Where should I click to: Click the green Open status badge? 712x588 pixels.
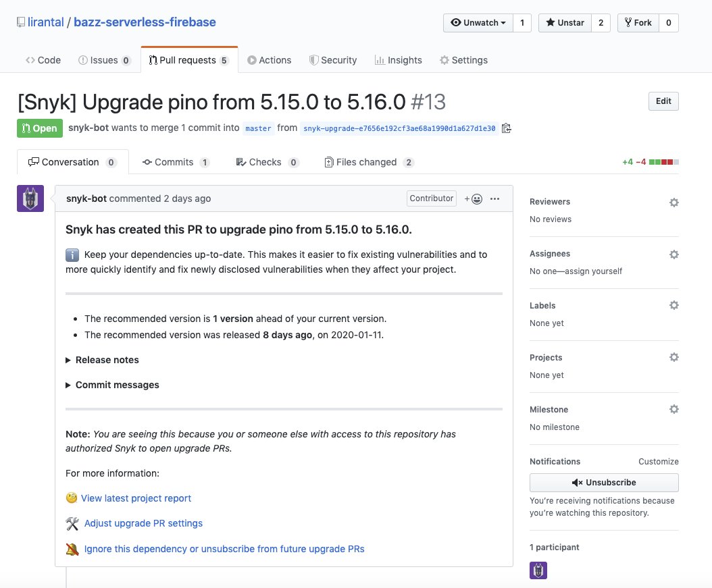pyautogui.click(x=40, y=128)
